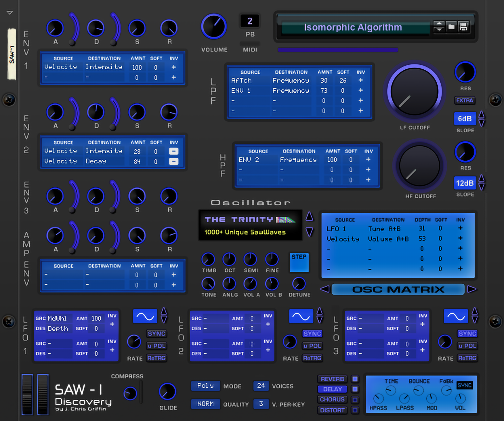Change LFO 1 waveform arrows
Viewport: 504px width, 421px height.
click(x=164, y=315)
